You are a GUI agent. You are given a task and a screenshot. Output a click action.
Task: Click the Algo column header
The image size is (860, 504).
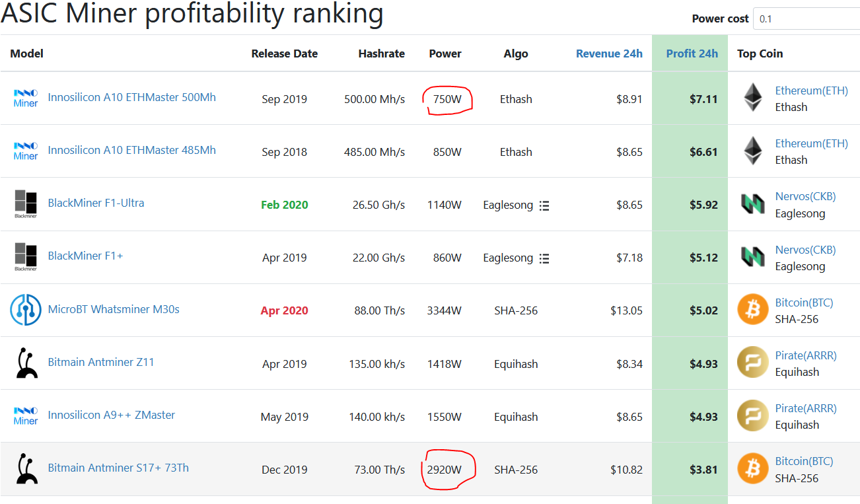click(x=516, y=54)
